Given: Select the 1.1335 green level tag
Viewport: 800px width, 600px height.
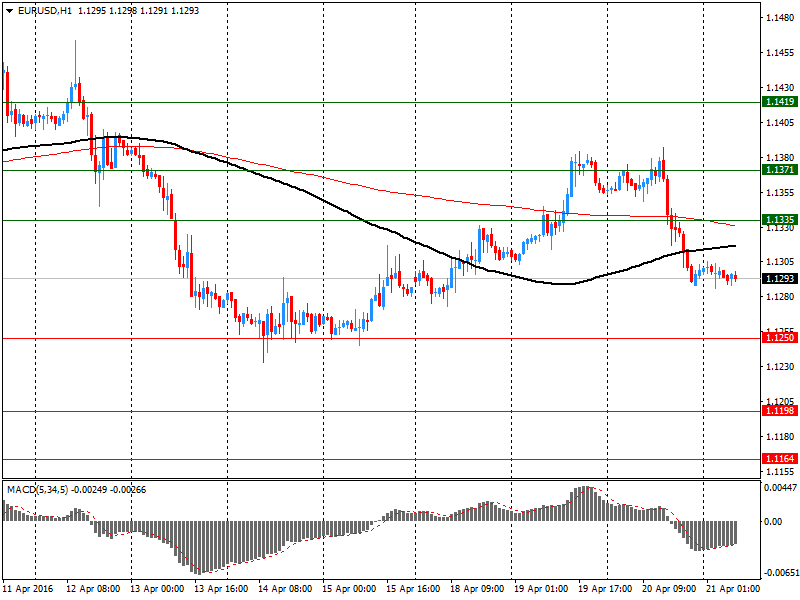Looking at the screenshot, I should coord(780,219).
